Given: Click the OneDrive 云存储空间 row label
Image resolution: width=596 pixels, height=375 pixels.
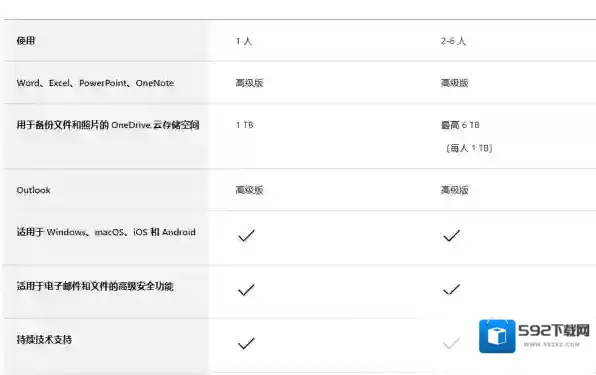Looking at the screenshot, I should click(x=108, y=125).
